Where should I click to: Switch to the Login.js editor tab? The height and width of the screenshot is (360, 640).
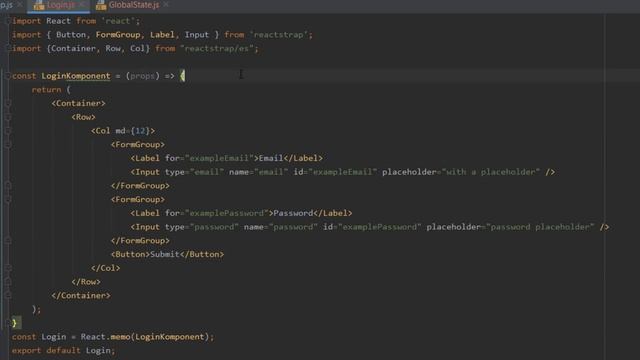60,5
